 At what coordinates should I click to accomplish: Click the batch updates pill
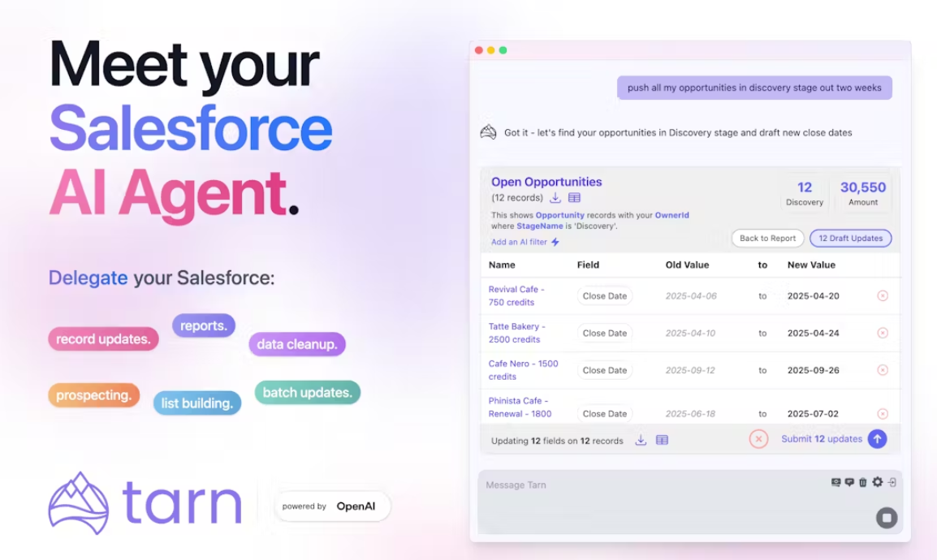coord(308,392)
